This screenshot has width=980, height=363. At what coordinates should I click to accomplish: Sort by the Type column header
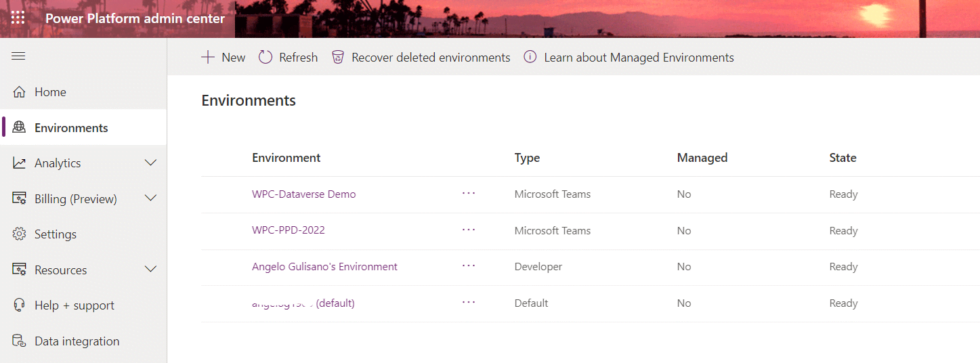pos(527,158)
